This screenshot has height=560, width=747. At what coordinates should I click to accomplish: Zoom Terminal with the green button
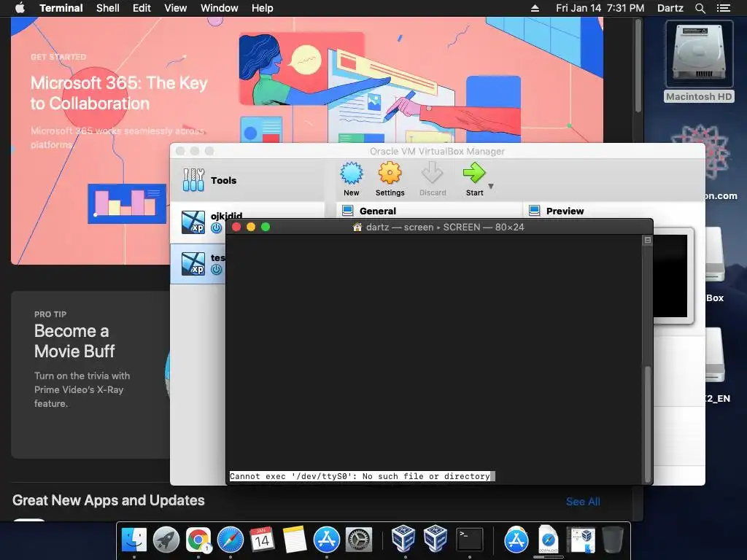point(266,227)
